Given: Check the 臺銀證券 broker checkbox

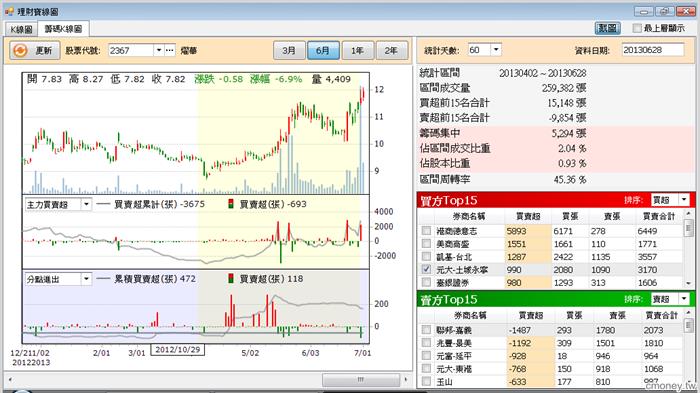Looking at the screenshot, I should point(426,282).
